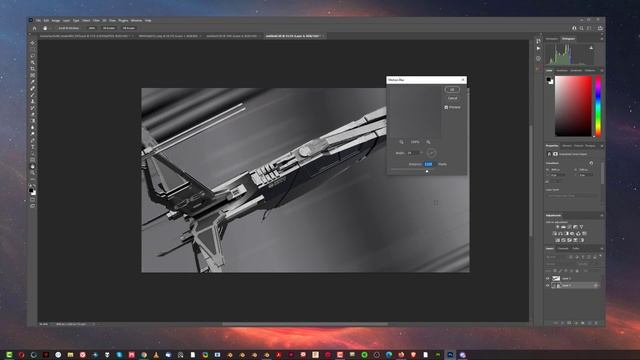
Task: Select the Brush tool
Action: click(33, 95)
